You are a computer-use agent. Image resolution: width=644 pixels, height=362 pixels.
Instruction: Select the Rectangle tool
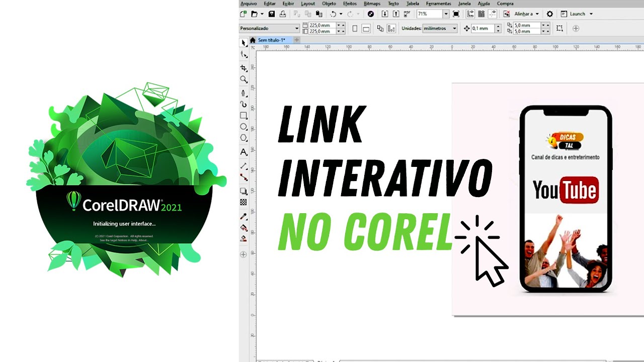244,116
